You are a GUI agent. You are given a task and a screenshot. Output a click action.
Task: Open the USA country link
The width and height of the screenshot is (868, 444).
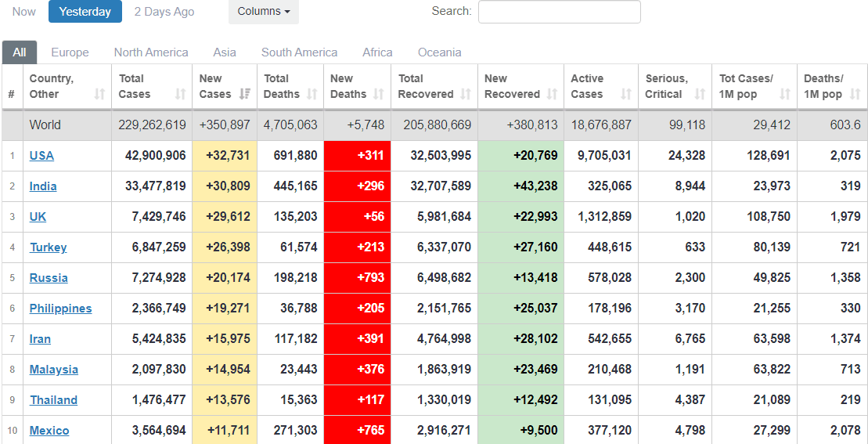tap(41, 156)
